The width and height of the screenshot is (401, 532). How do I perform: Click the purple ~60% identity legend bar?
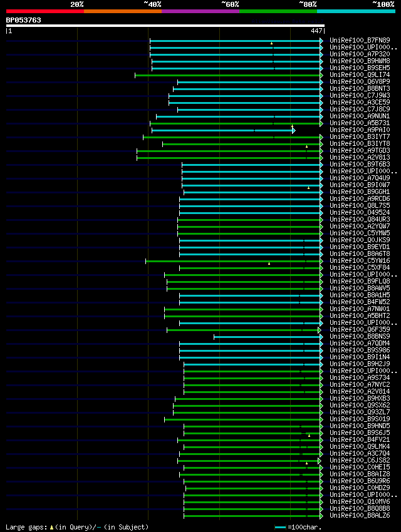[200, 11]
